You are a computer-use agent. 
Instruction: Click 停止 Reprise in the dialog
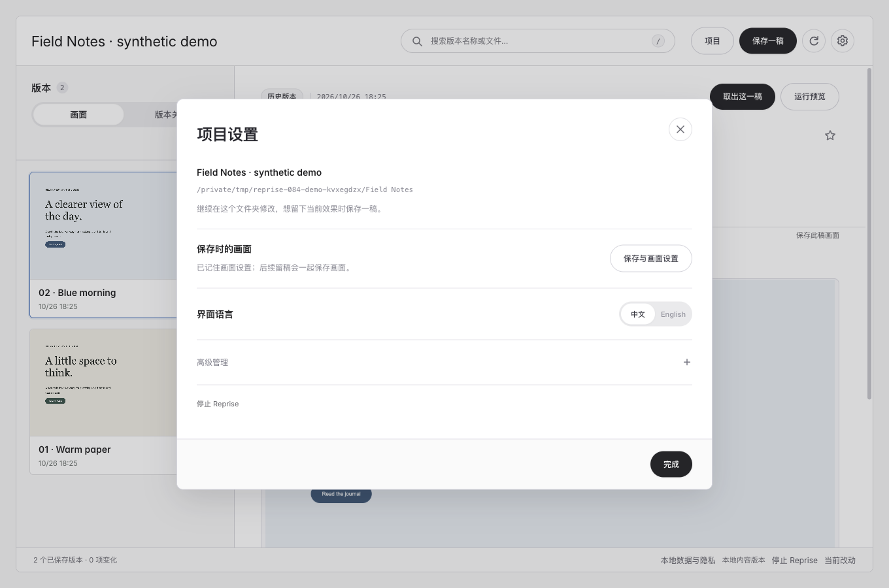coord(218,404)
